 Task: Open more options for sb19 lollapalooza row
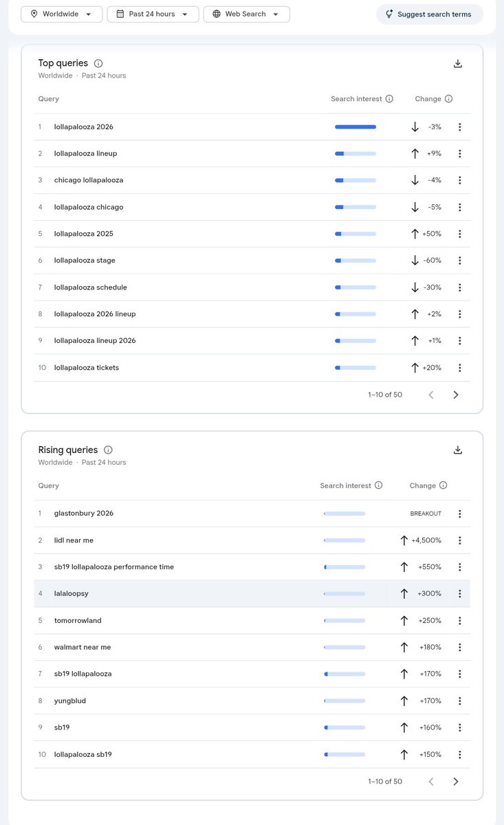(x=459, y=674)
